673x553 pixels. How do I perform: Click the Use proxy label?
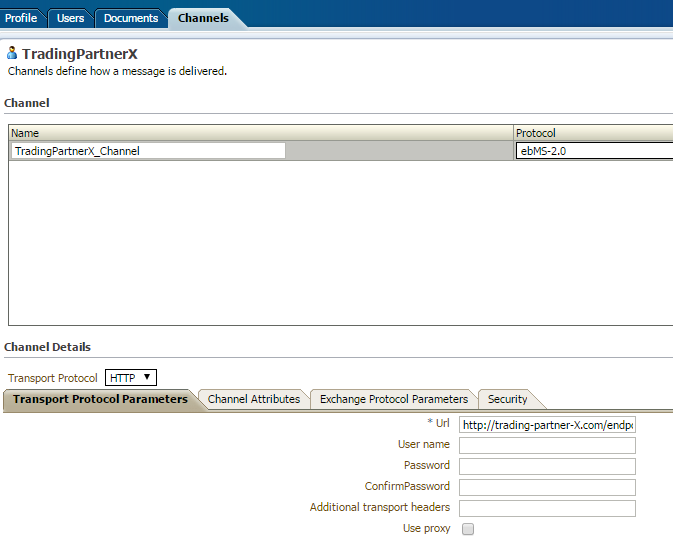(x=427, y=529)
